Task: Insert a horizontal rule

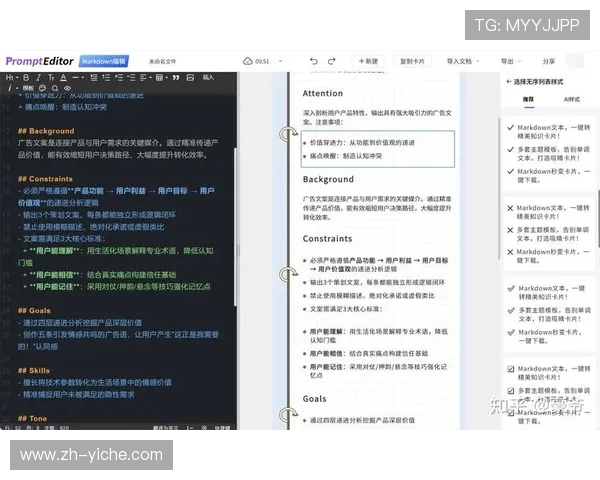Action: (x=75, y=78)
